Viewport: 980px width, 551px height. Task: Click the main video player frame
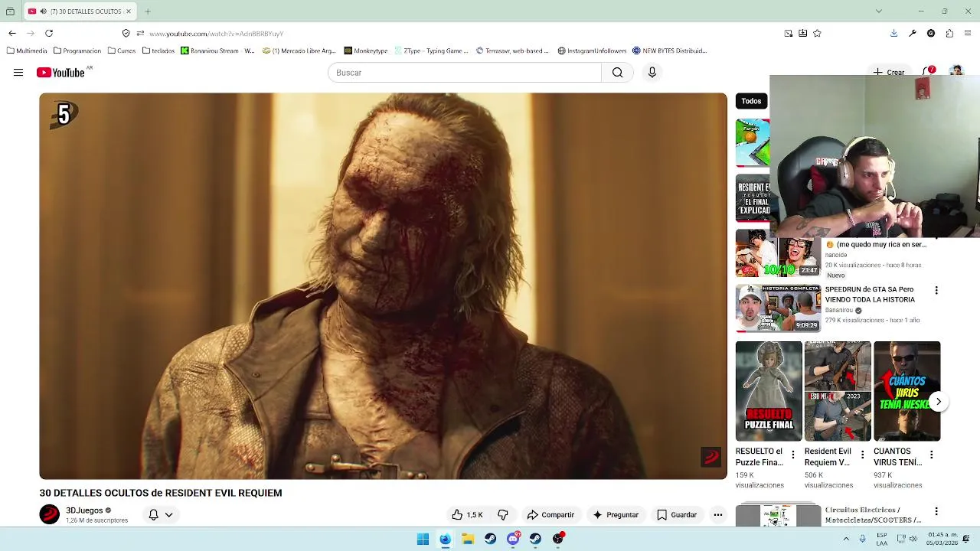(383, 286)
